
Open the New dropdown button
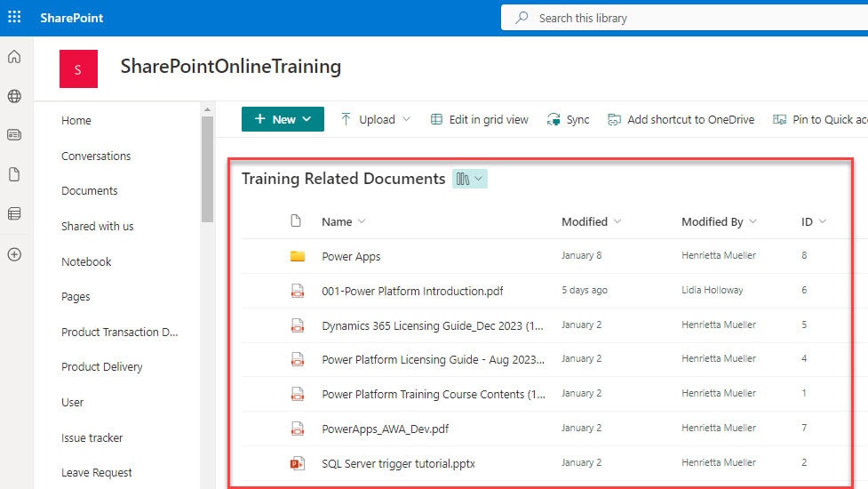tap(283, 119)
